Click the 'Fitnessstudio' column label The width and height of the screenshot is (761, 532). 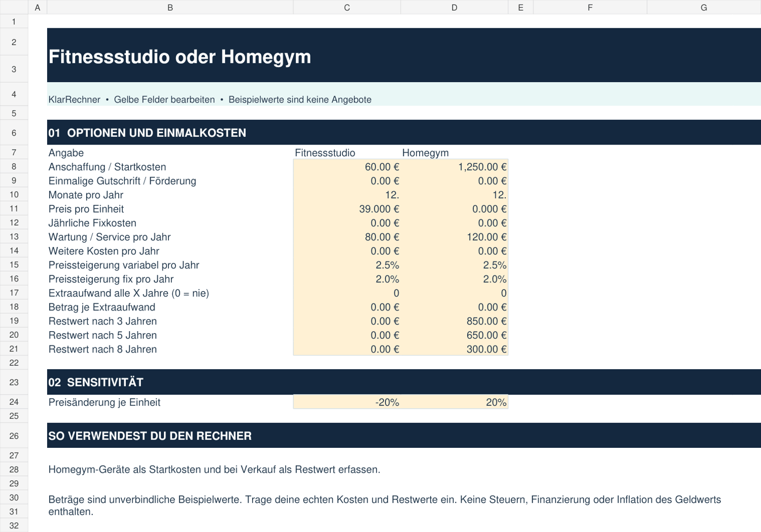[325, 153]
